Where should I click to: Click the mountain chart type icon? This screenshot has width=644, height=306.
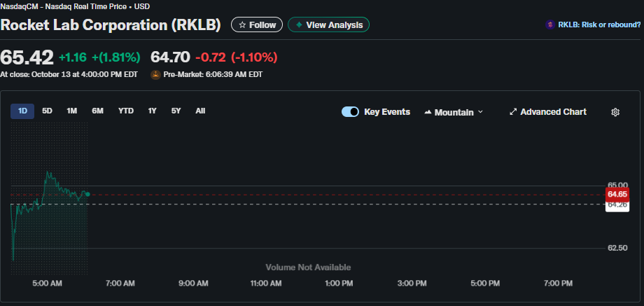tap(428, 112)
